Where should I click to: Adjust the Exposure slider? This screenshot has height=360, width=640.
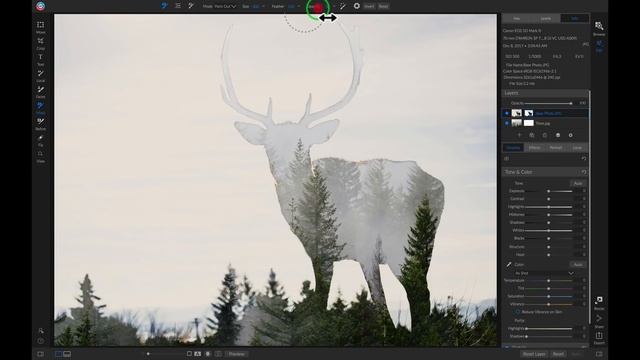click(x=549, y=191)
